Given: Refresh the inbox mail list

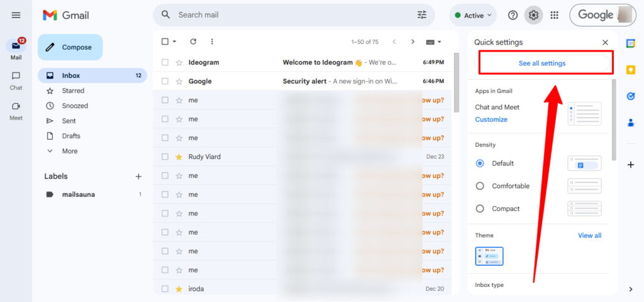Looking at the screenshot, I should (x=193, y=42).
